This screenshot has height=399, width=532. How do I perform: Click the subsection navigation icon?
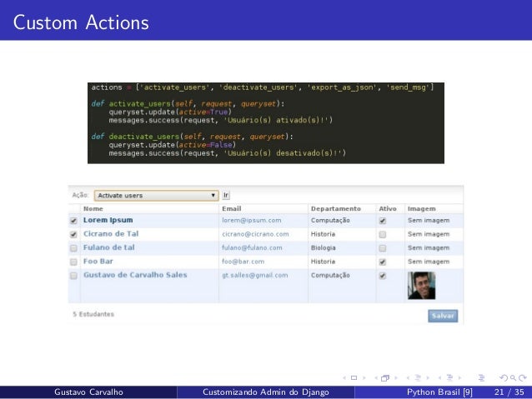point(418,377)
